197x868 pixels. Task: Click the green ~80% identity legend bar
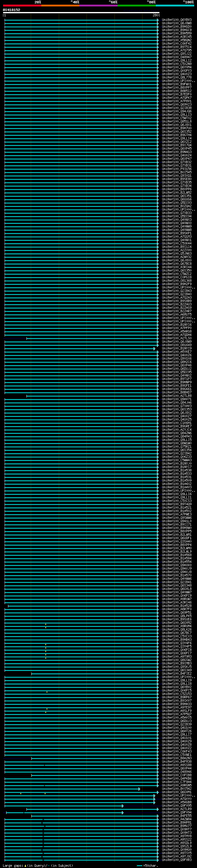click(137, 6)
